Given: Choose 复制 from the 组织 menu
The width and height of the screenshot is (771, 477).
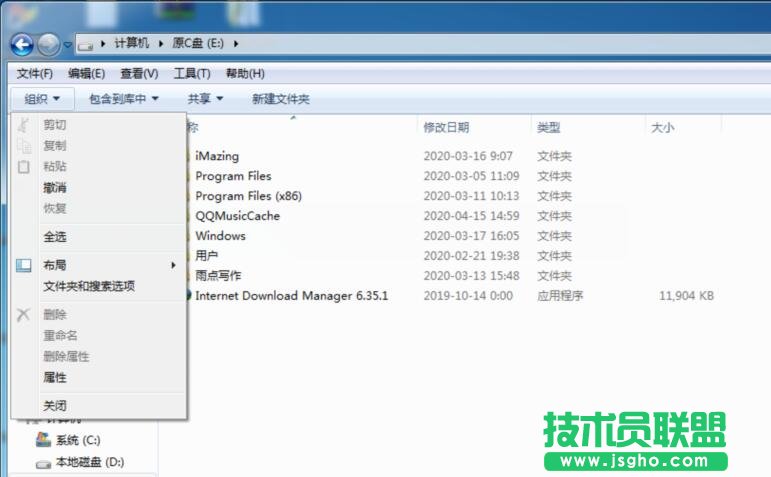Looking at the screenshot, I should [112, 146].
